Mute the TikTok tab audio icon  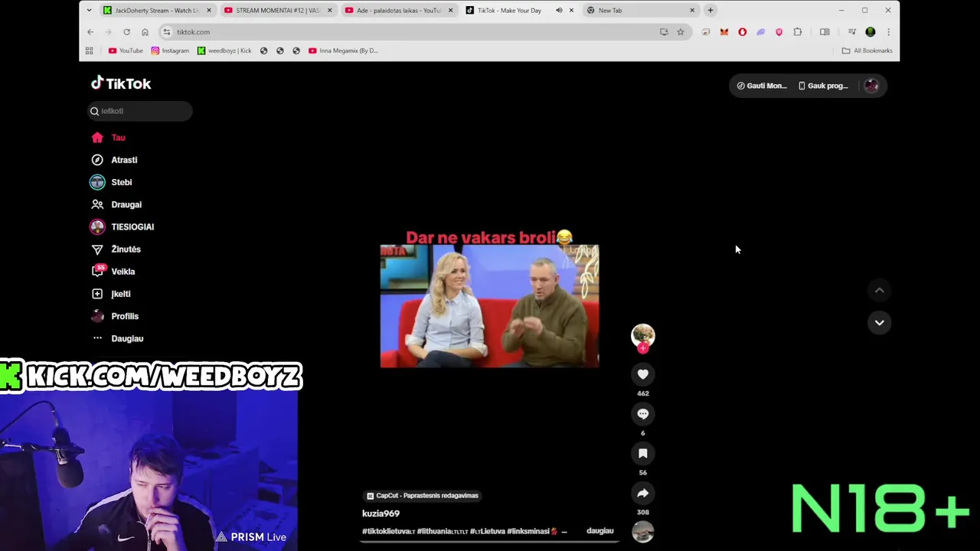click(559, 11)
